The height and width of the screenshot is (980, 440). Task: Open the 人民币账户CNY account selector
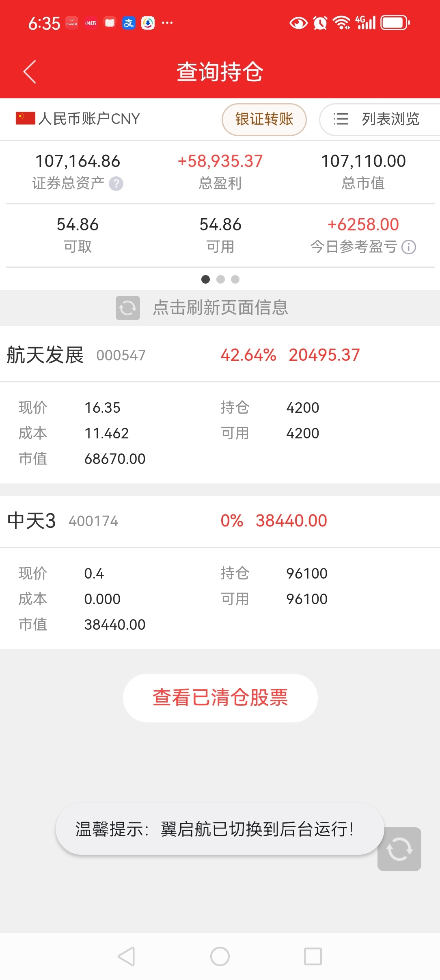(78, 119)
